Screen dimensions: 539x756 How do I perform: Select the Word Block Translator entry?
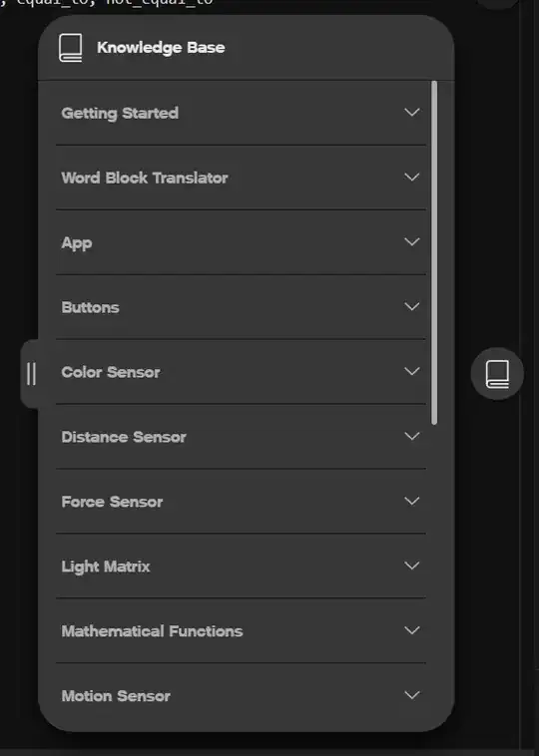(241, 178)
